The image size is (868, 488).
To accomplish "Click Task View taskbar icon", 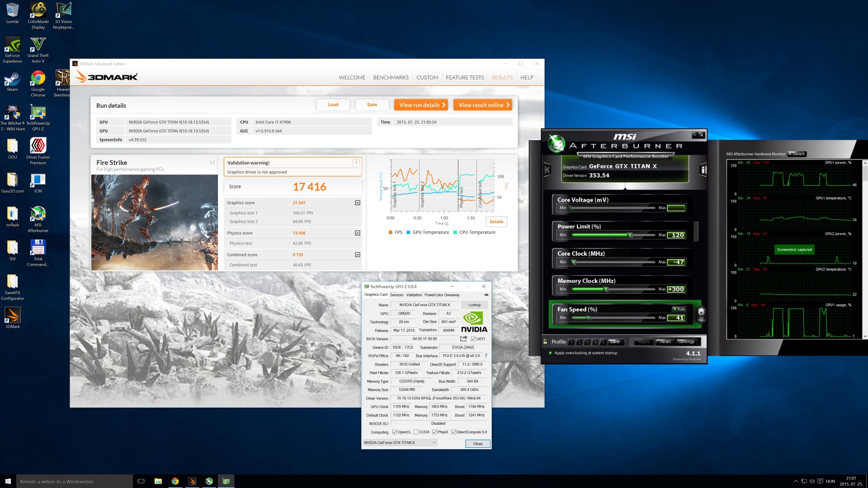I will tap(141, 481).
